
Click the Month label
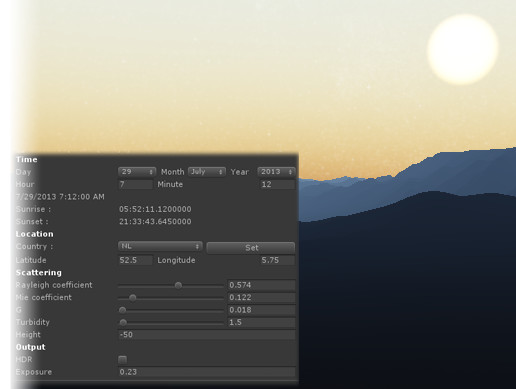pyautogui.click(x=172, y=172)
